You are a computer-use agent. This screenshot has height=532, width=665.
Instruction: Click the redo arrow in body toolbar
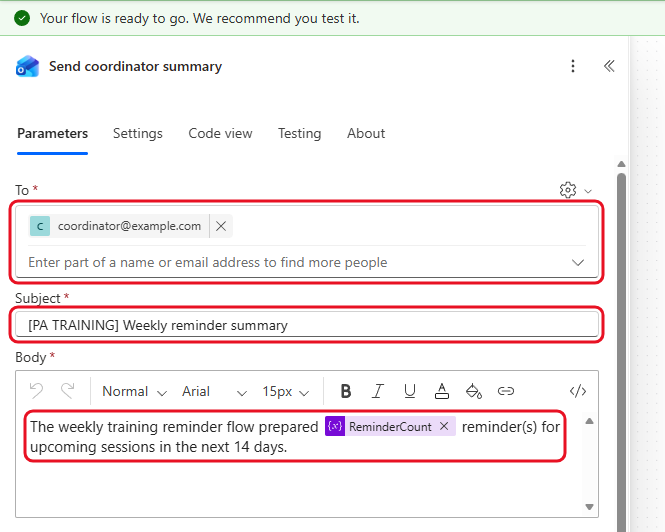[67, 391]
